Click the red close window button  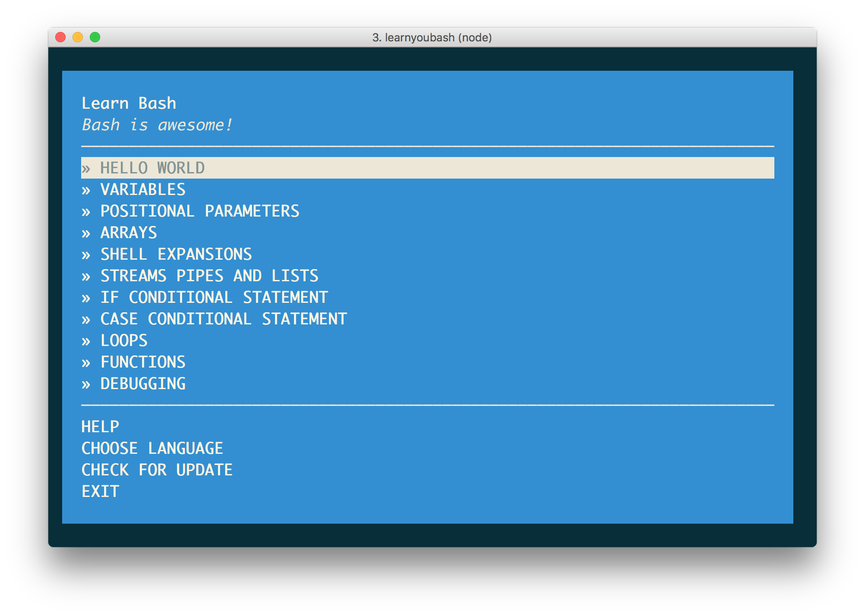tap(60, 38)
